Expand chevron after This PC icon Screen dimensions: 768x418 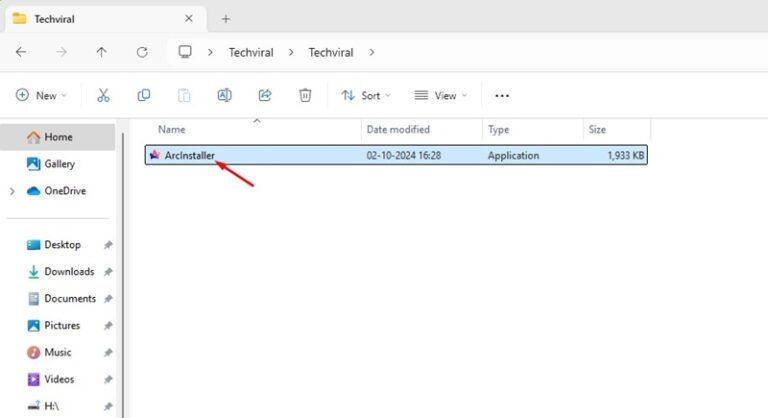tap(210, 52)
